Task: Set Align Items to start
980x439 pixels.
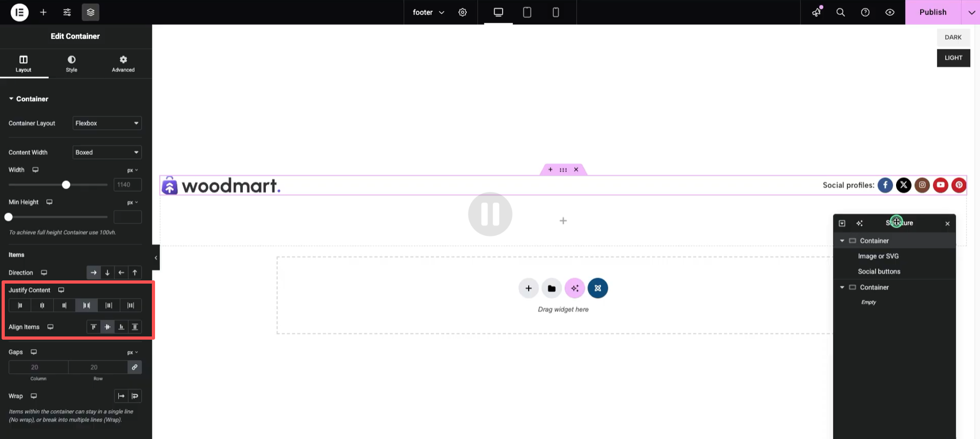Action: tap(94, 327)
